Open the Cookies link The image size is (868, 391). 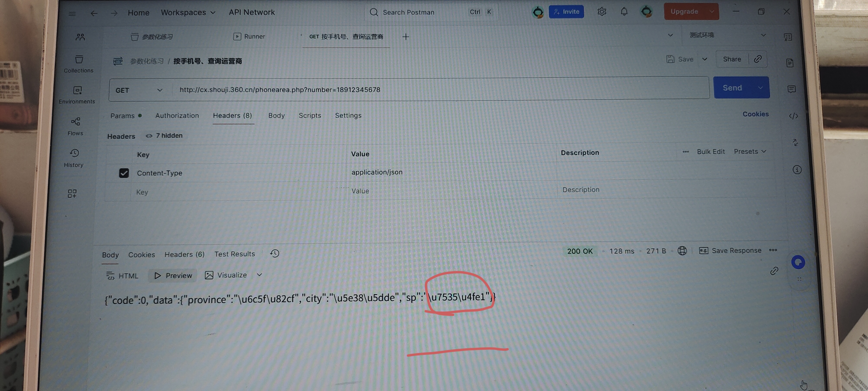755,114
